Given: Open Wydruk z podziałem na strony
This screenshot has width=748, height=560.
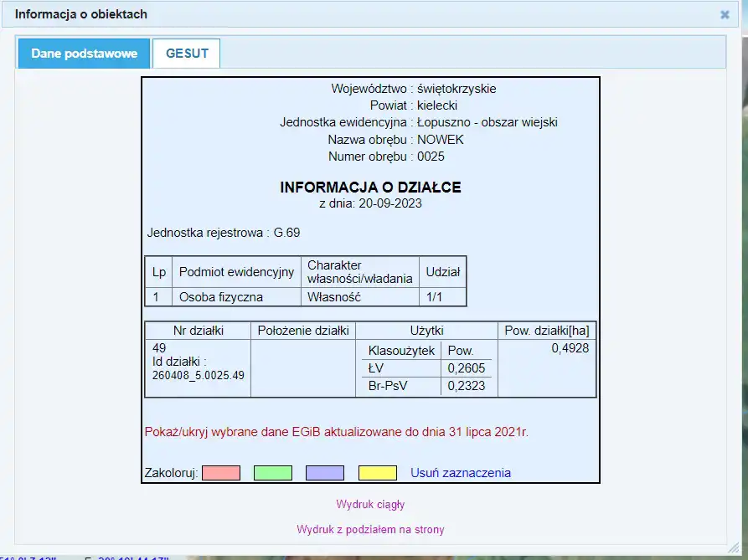Looking at the screenshot, I should tap(370, 530).
